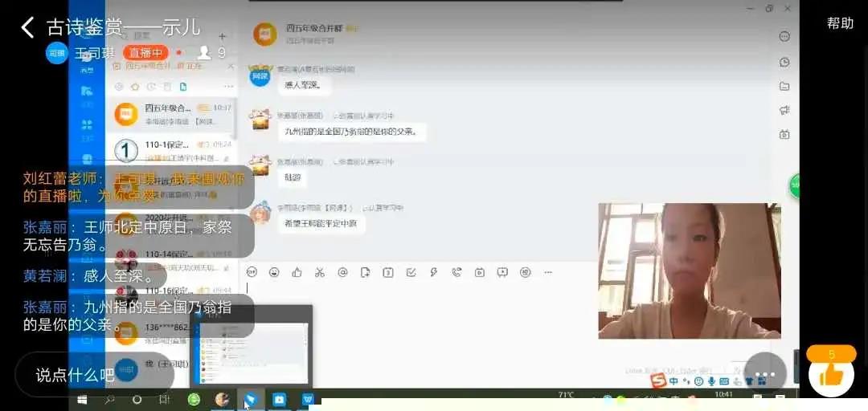Click the DingTalk taskbar preview thumbnail
Image resolution: width=868 pixels, height=411 pixels.
(252, 346)
